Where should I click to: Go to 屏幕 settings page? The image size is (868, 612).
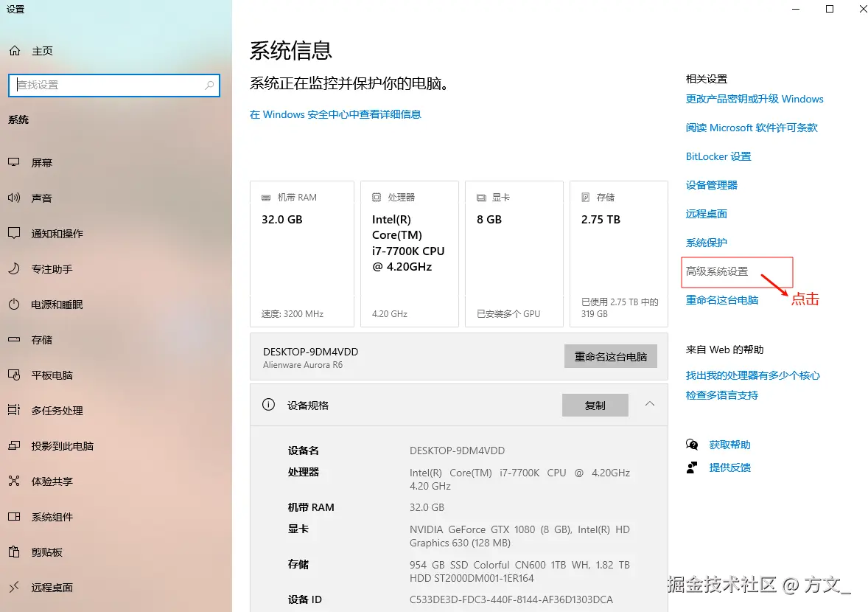coord(42,162)
